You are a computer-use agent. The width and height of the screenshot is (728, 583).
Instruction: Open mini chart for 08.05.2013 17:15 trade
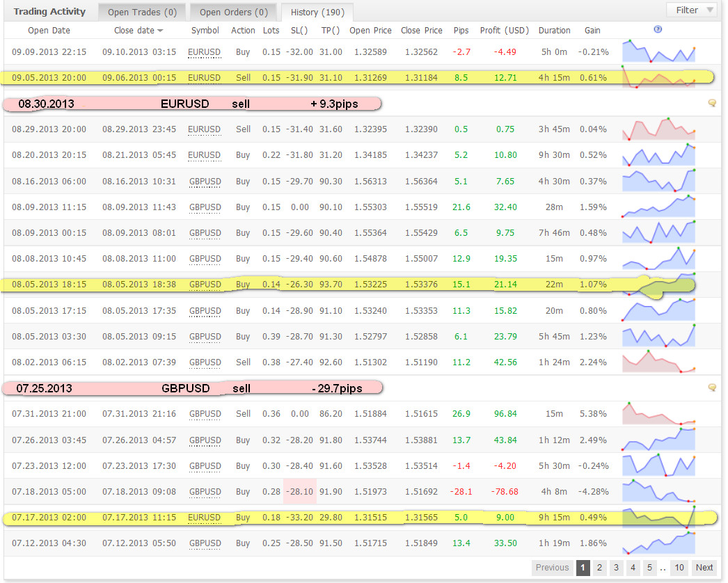click(x=658, y=310)
